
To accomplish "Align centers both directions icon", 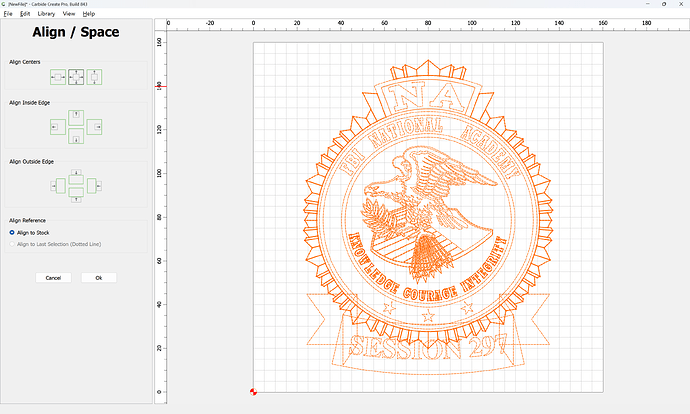I will click(76, 77).
